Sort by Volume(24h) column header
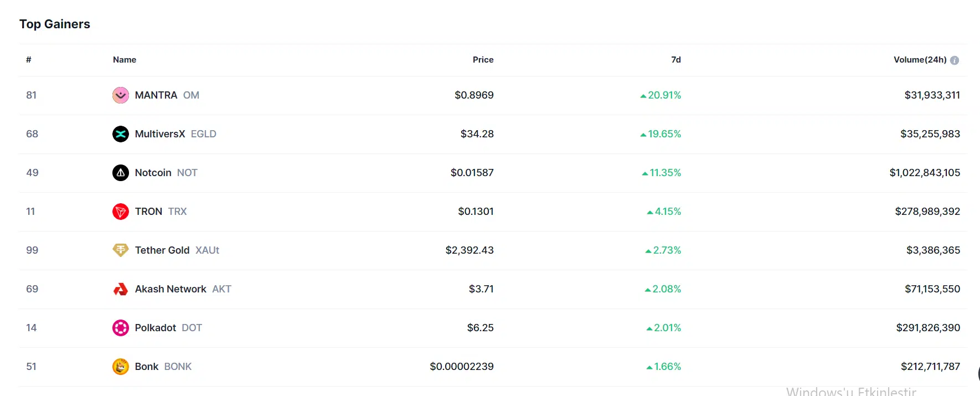980x396 pixels. pos(920,60)
